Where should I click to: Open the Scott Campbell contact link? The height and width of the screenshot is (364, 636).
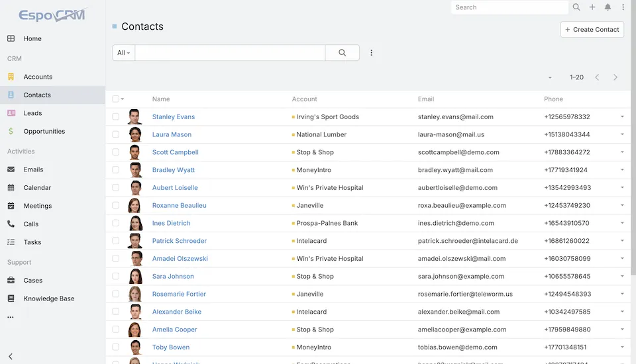[175, 152]
